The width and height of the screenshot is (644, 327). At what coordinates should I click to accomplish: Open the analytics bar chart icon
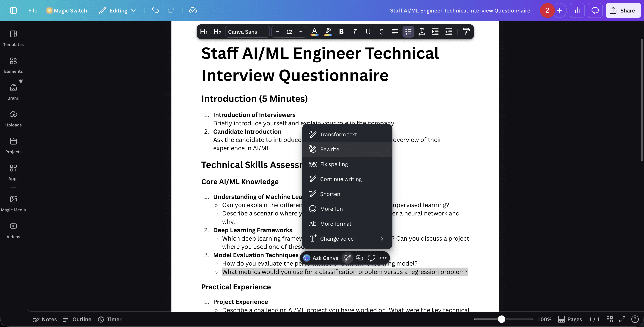click(x=577, y=10)
